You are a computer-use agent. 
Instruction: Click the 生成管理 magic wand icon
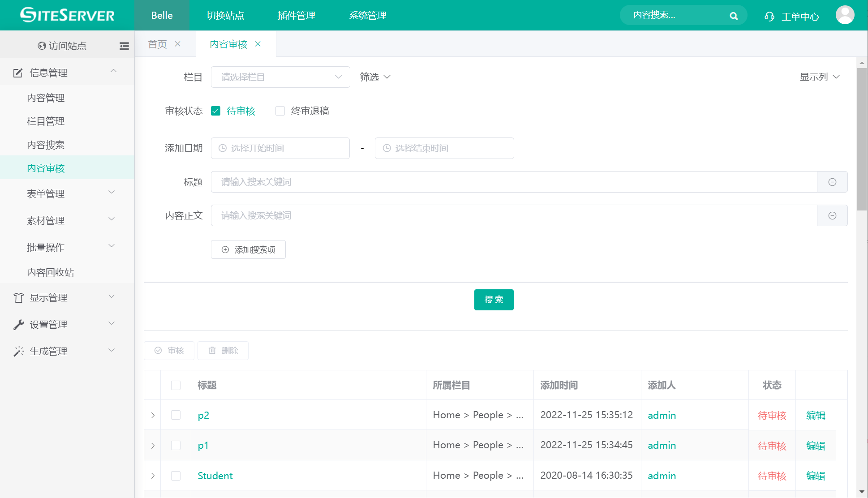tap(18, 351)
